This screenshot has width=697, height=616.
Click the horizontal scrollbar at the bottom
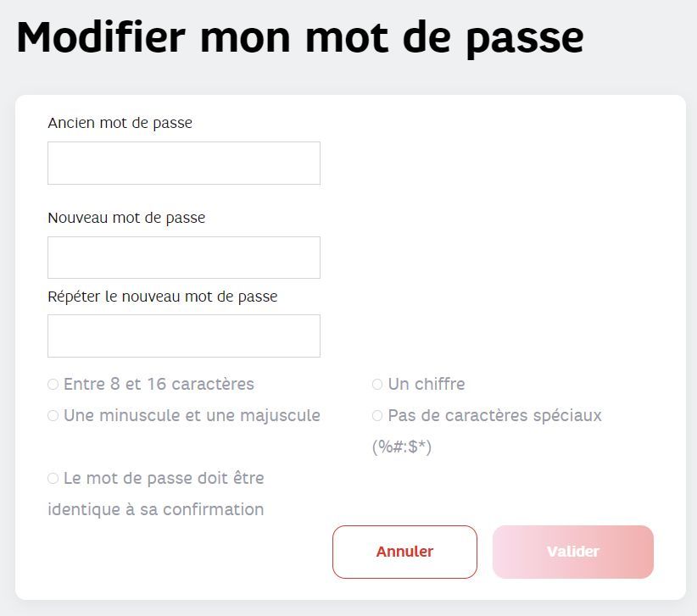348,612
